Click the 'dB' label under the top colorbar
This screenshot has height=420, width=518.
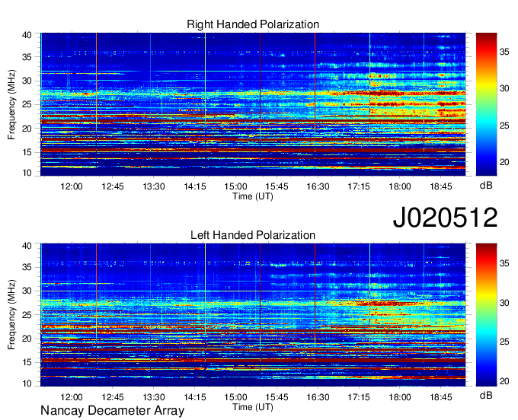tap(486, 186)
